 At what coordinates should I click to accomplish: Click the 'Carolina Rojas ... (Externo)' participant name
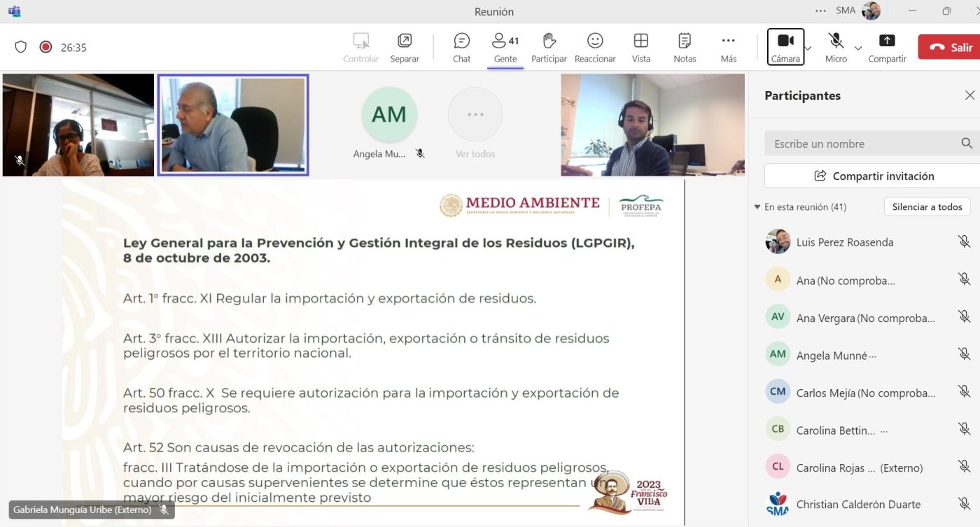(860, 468)
